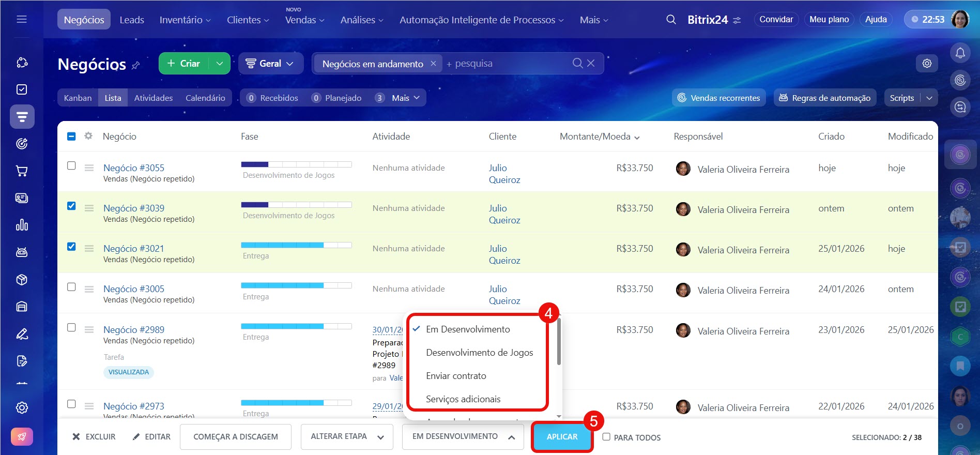Select the Negócio #3055 row checkbox
This screenshot has height=455, width=980.
pos(71,165)
